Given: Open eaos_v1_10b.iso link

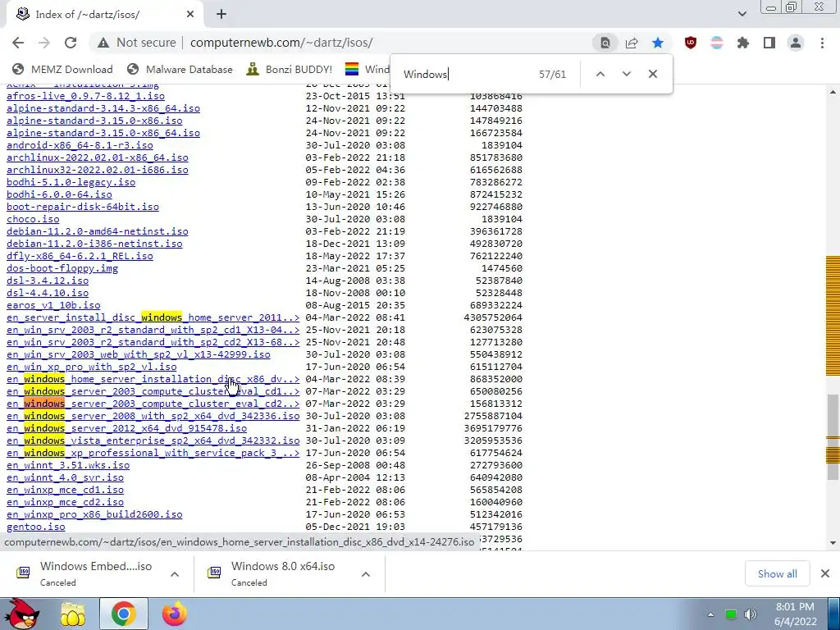Looking at the screenshot, I should [53, 306].
